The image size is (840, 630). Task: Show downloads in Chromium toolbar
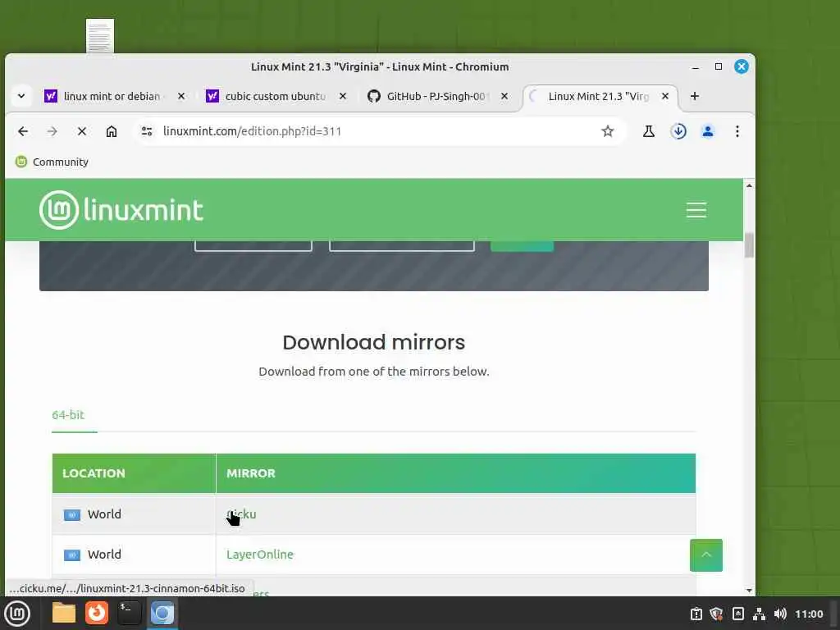678,131
